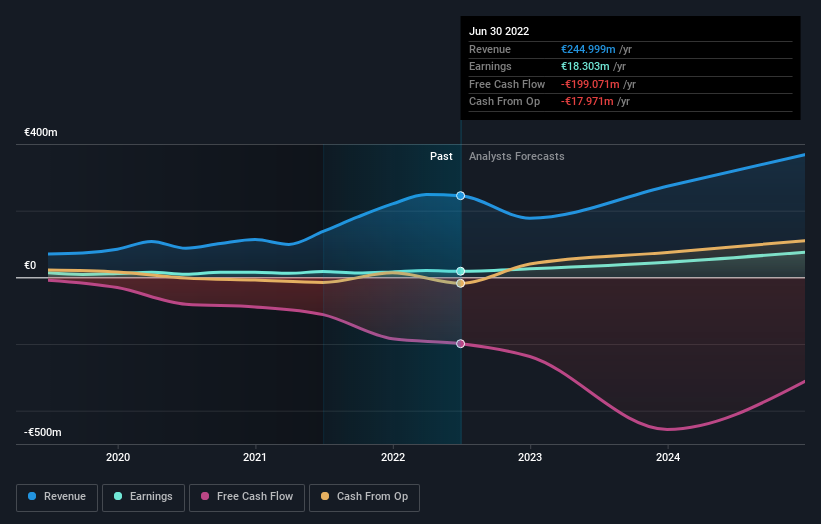
Task: Click the €400m y-axis label
Action: point(40,132)
